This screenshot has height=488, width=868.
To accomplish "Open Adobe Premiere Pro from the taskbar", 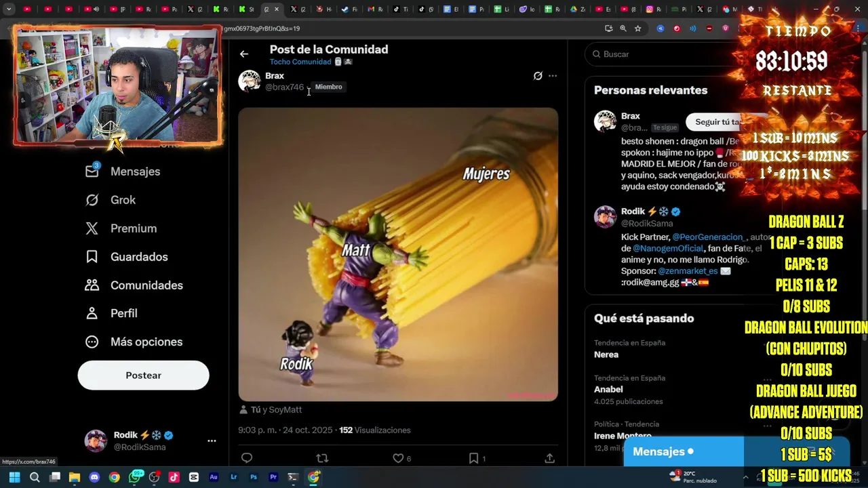I will pyautogui.click(x=273, y=477).
